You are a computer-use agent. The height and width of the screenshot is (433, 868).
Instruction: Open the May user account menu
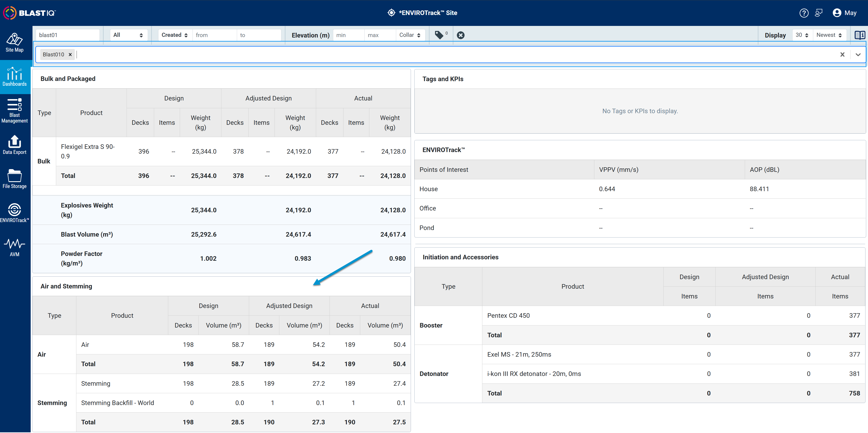tap(844, 13)
